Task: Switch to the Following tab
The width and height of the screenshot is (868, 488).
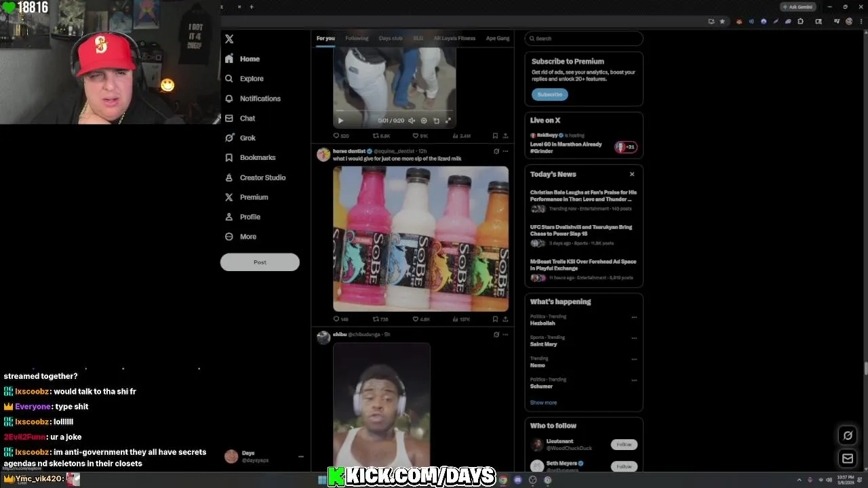Action: pyautogui.click(x=357, y=39)
